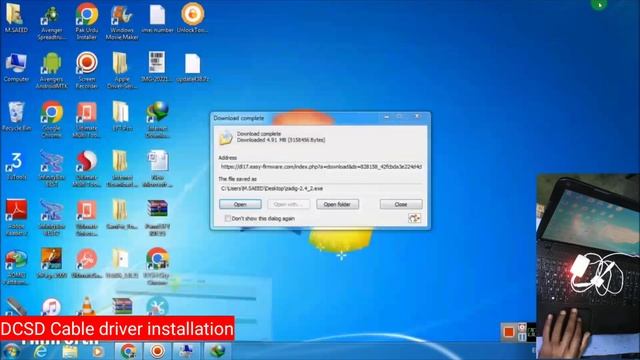This screenshot has height=360, width=640.
Task: Open the iTunes desktop shortcut
Action: [51, 307]
